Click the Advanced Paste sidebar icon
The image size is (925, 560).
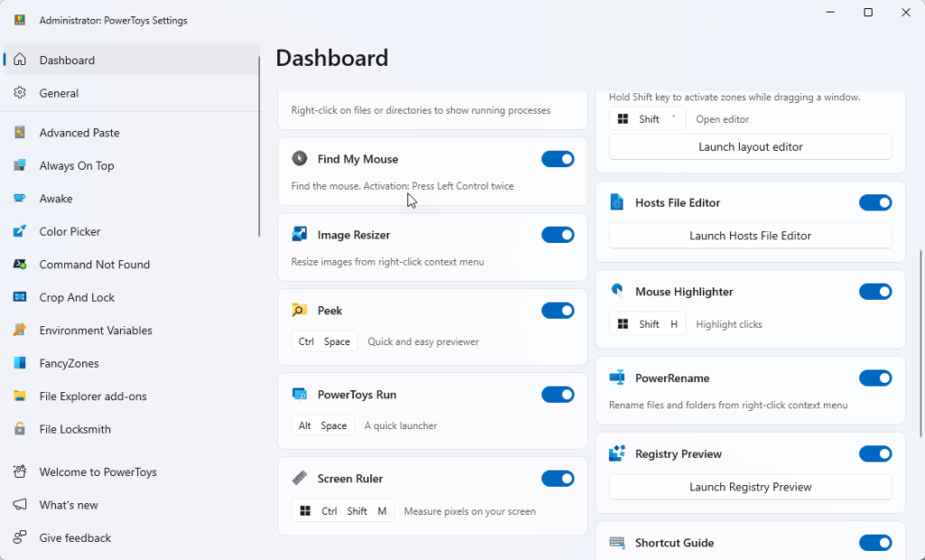20,132
